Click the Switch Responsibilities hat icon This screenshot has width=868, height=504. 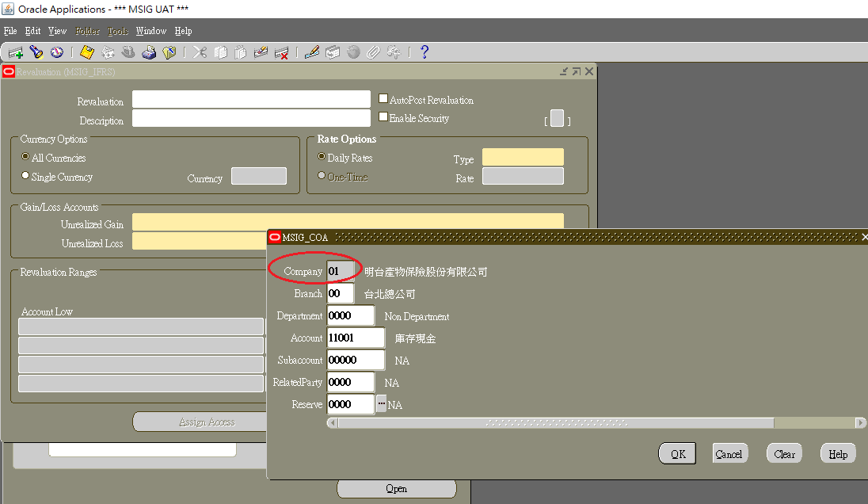point(128,52)
